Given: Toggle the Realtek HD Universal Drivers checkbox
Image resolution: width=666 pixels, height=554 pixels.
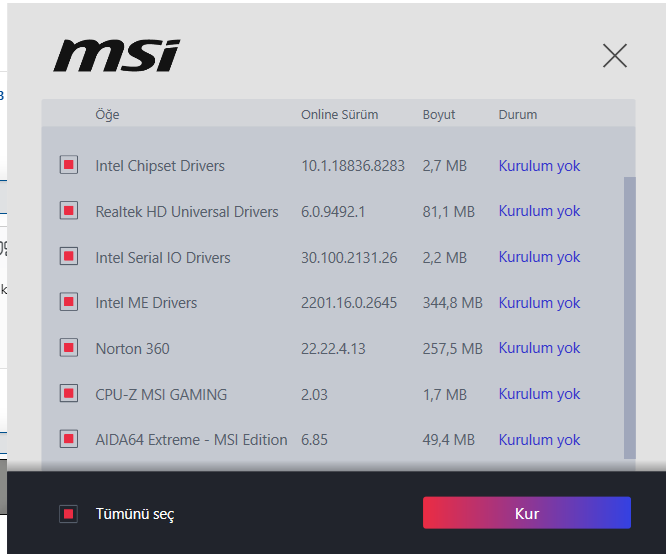Looking at the screenshot, I should click(69, 211).
